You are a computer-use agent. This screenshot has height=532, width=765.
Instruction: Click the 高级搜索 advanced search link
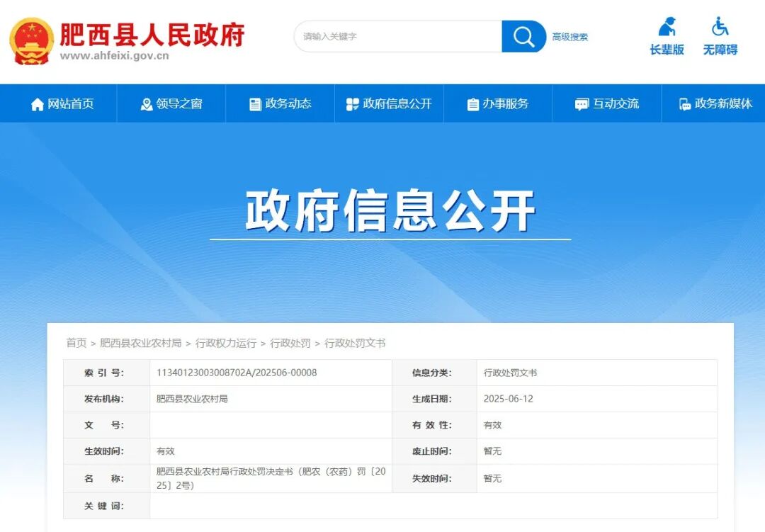click(571, 36)
